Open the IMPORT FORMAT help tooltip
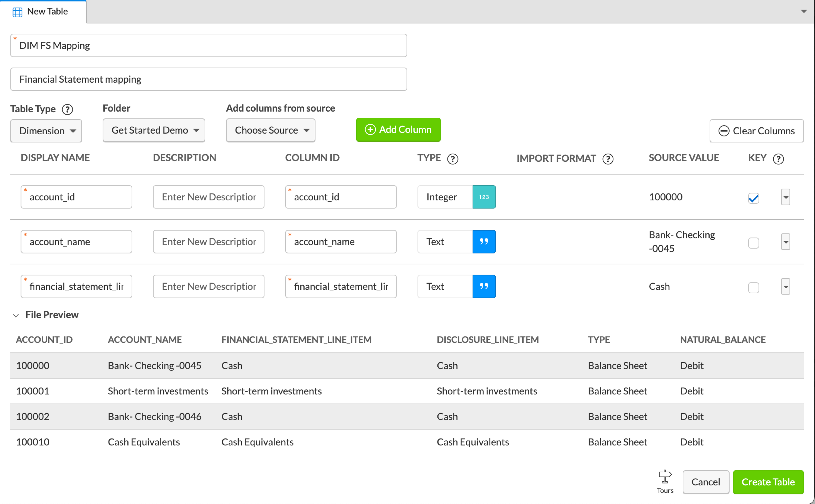This screenshot has width=815, height=504. [x=608, y=159]
